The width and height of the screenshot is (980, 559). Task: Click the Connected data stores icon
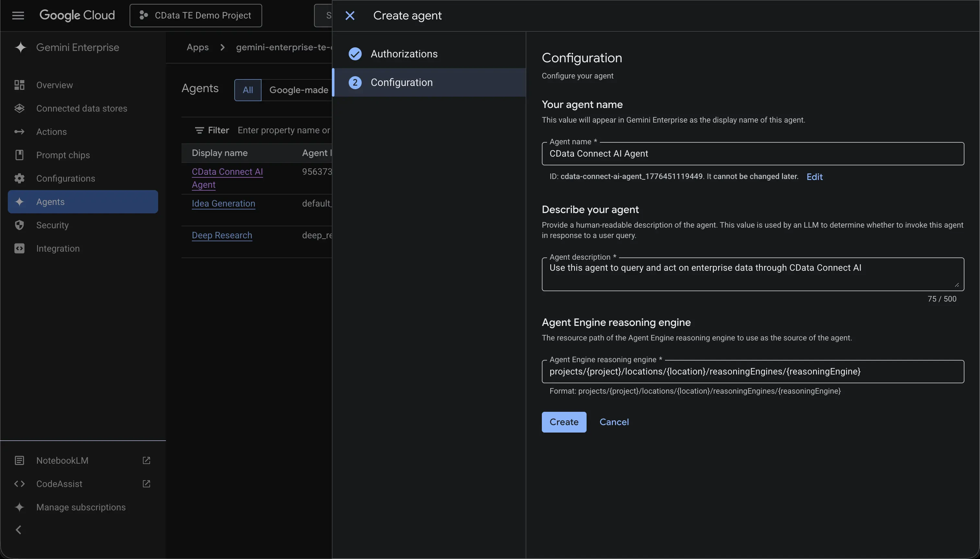[19, 108]
